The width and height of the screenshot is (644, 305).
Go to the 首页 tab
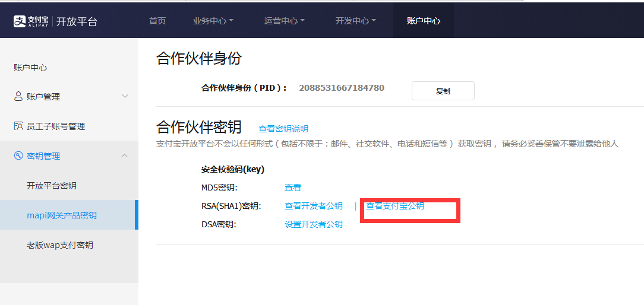tap(157, 21)
